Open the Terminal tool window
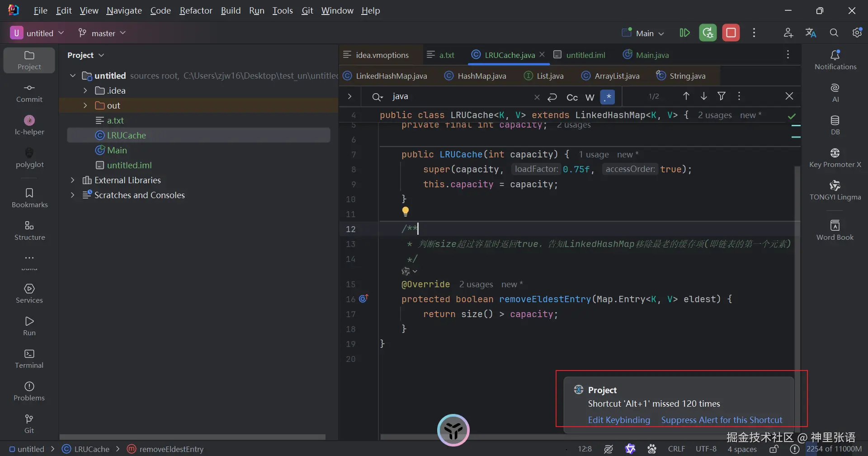The image size is (868, 456). point(29,359)
